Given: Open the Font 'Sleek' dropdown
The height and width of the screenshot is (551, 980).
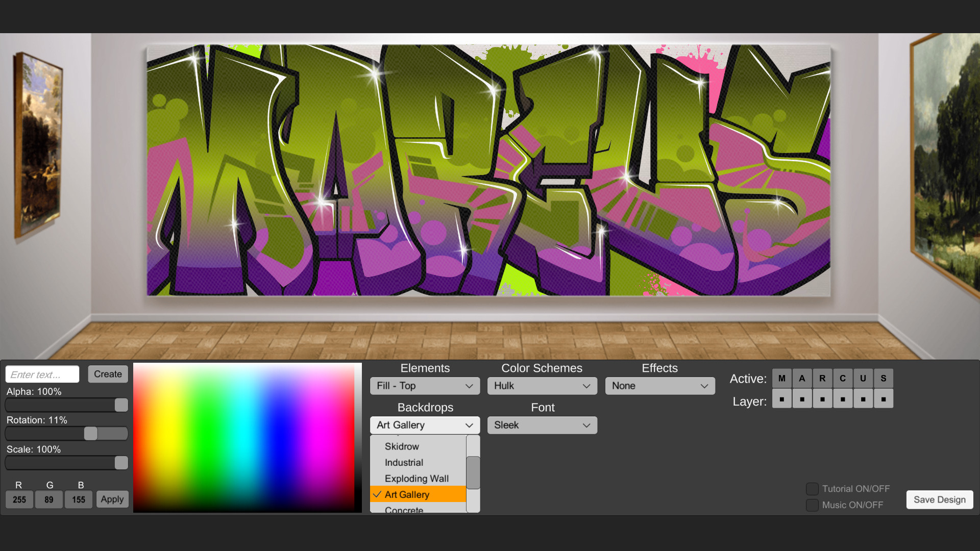Looking at the screenshot, I should tap(542, 425).
